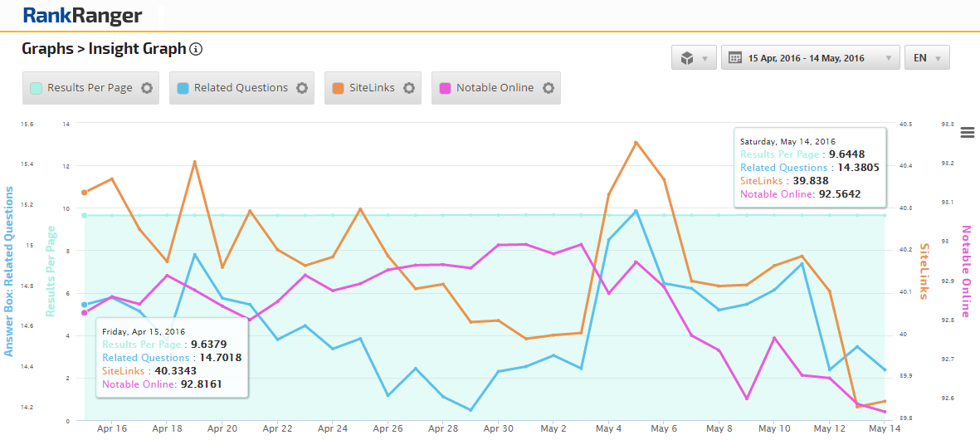Image resolution: width=980 pixels, height=440 pixels.
Task: Toggle the SiteLinks series
Action: click(x=372, y=88)
